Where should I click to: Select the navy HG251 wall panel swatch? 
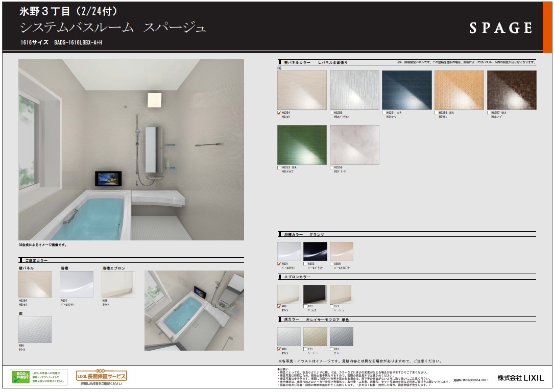point(407,90)
